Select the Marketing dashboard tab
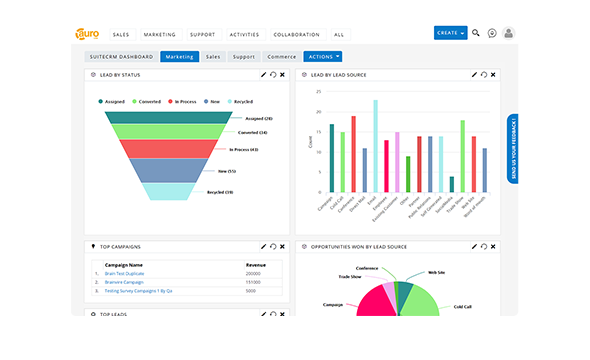 (179, 56)
